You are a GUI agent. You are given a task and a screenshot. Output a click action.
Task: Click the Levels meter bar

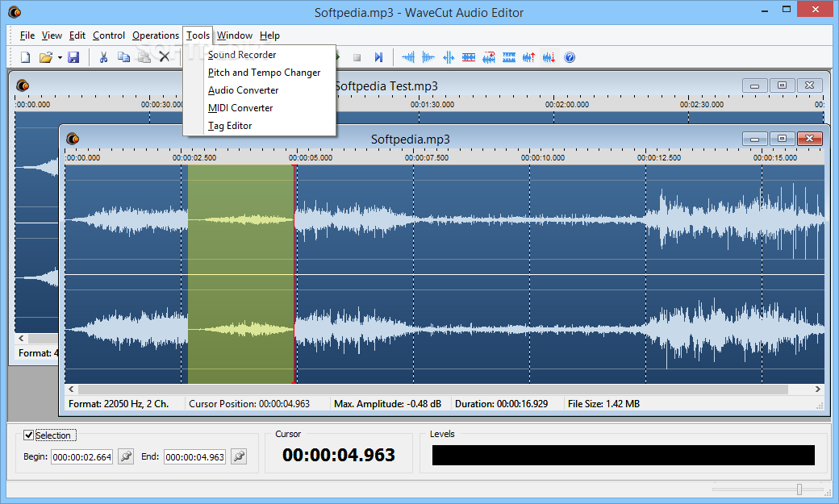pyautogui.click(x=624, y=455)
